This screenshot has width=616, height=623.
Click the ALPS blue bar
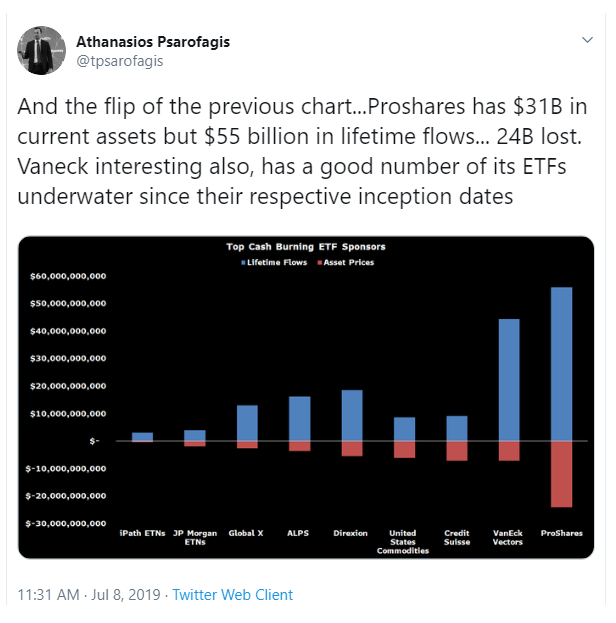click(300, 419)
